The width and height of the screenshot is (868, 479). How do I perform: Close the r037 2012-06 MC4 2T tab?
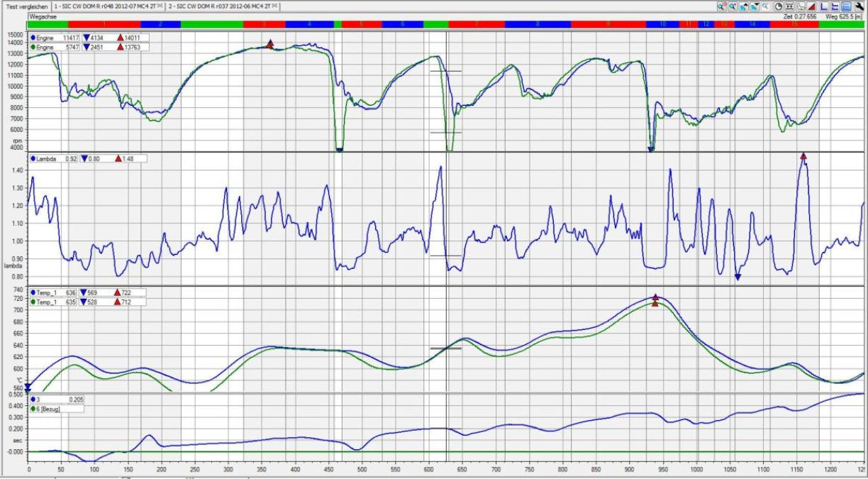pyautogui.click(x=274, y=6)
